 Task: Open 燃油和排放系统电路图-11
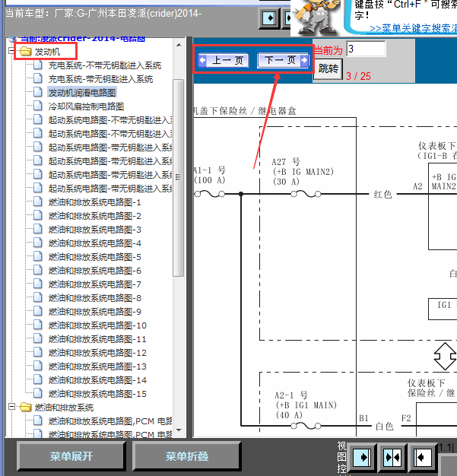(x=97, y=339)
